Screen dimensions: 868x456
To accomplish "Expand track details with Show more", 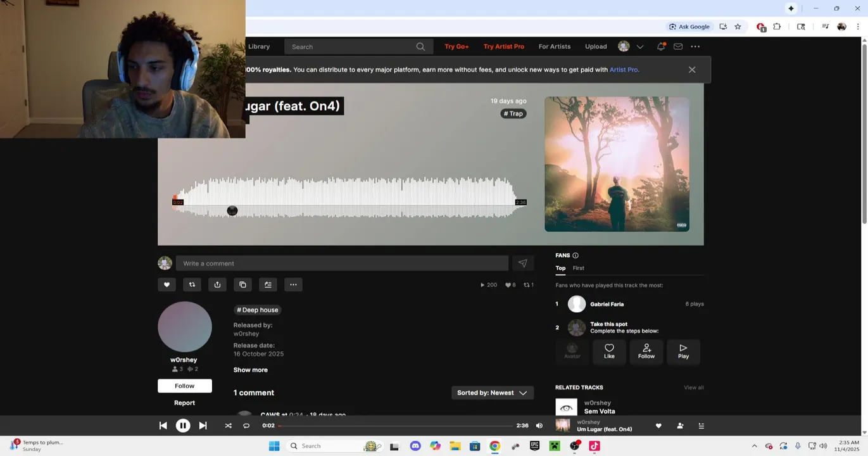I will (250, 370).
